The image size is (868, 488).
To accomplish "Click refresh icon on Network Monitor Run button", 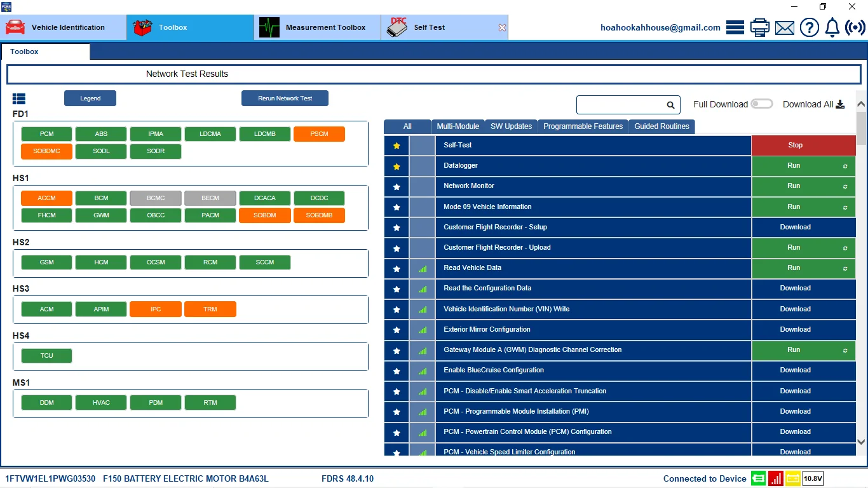I will coord(845,187).
